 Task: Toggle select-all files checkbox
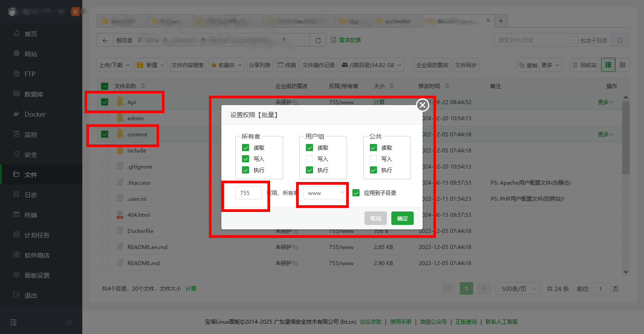105,86
